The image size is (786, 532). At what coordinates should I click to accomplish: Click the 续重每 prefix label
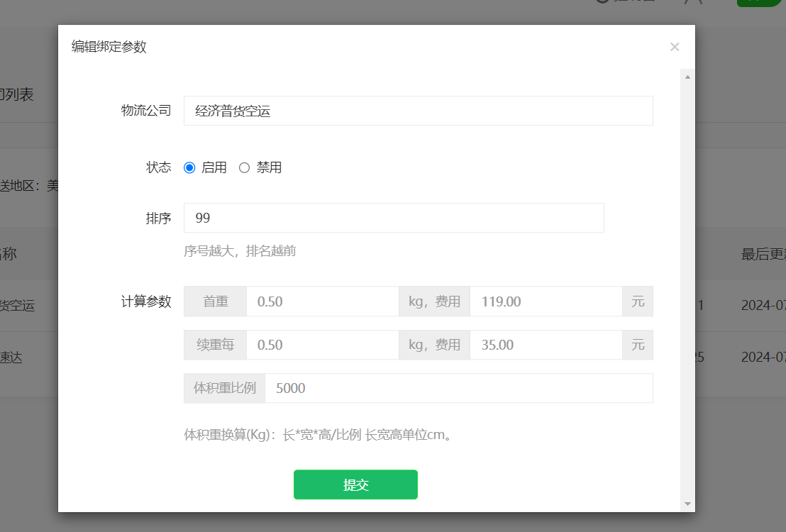(x=215, y=345)
